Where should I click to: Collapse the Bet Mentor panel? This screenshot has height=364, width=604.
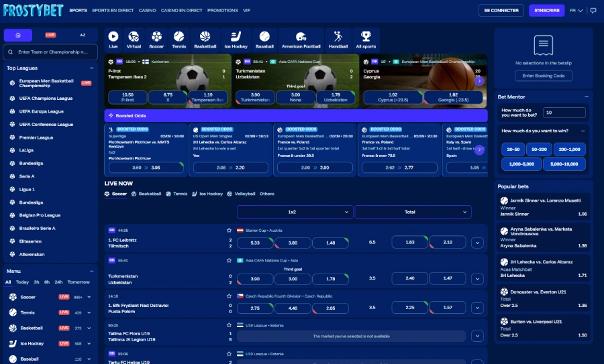pyautogui.click(x=587, y=97)
